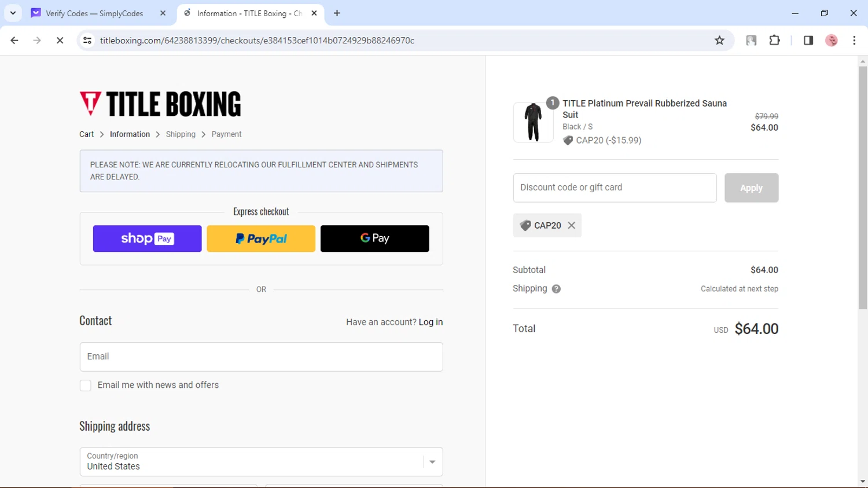Open the Country/region dropdown
Viewport: 868px width, 488px height.
(261, 461)
